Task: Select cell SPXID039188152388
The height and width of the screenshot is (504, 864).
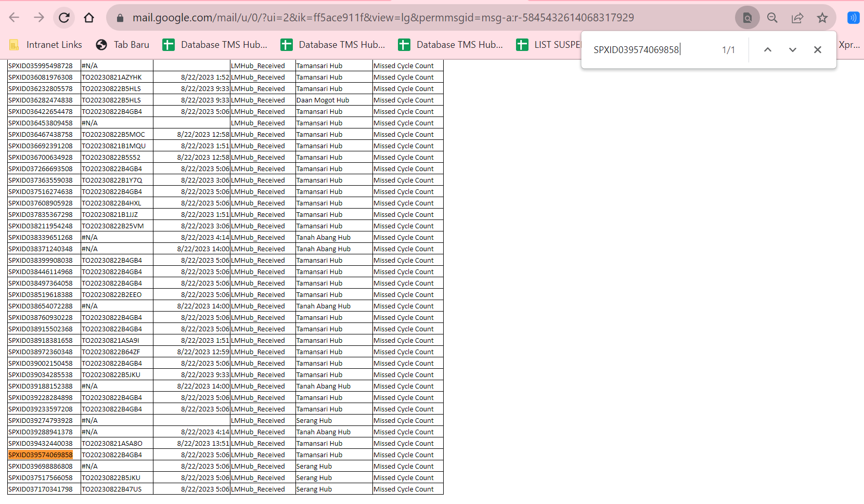Action: (x=44, y=386)
